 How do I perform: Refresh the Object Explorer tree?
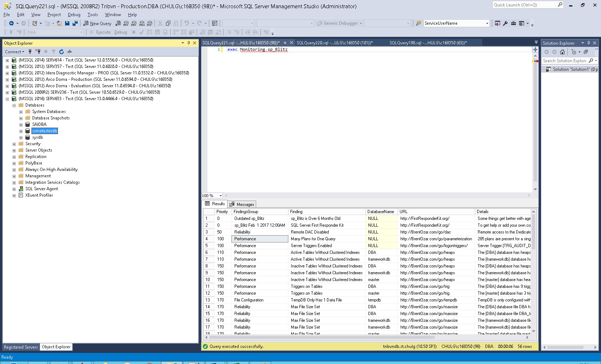click(62, 51)
